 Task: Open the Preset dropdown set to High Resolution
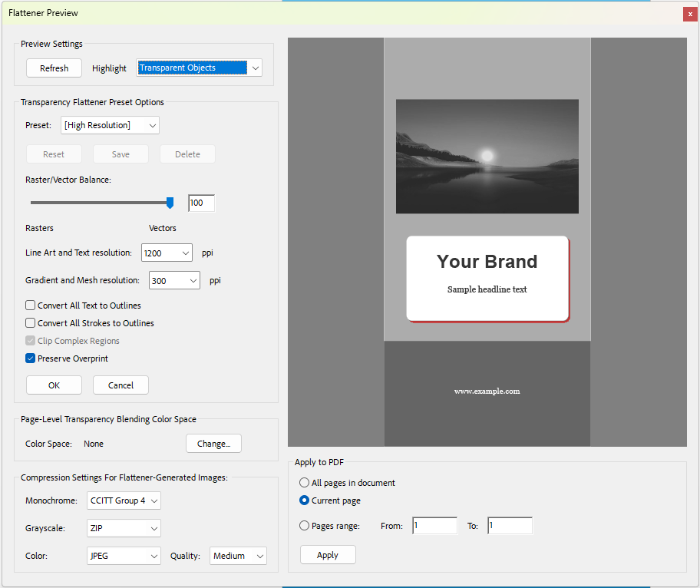point(110,125)
